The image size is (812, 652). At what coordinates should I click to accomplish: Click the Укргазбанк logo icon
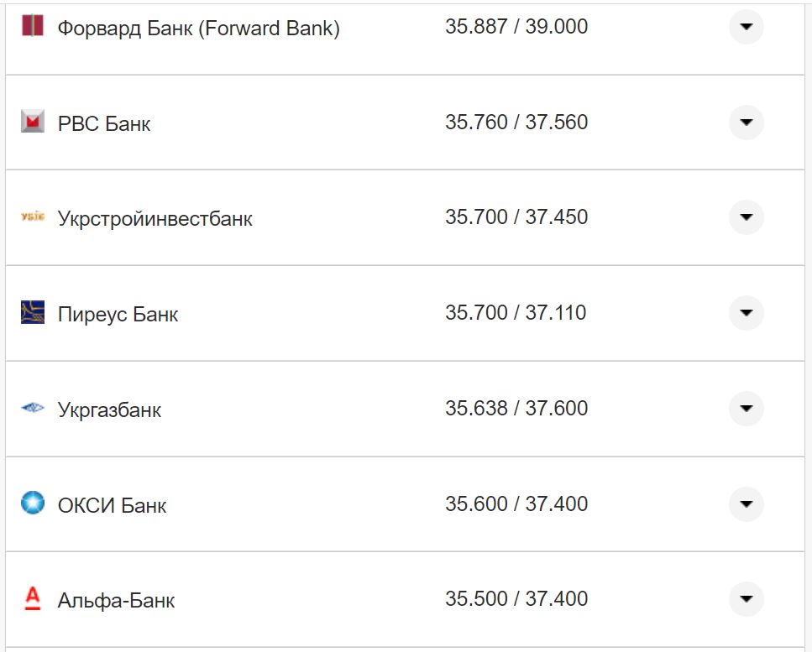click(x=32, y=409)
